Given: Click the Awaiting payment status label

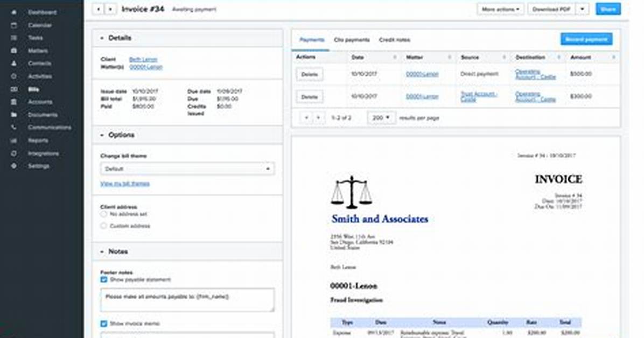Looking at the screenshot, I should [194, 9].
